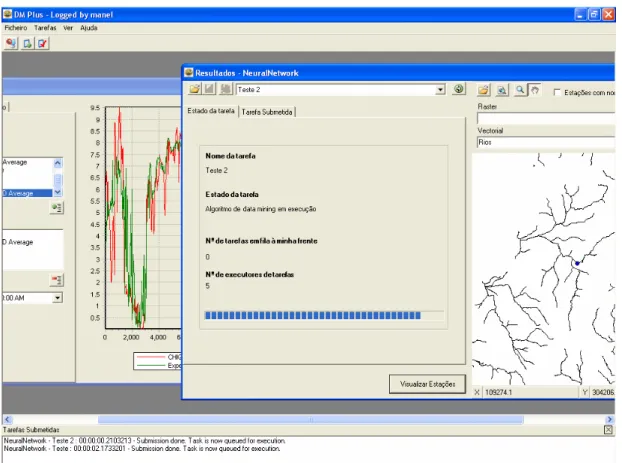Select the highlighted D Average list item
This screenshot has height=463, width=622.
tap(27, 193)
